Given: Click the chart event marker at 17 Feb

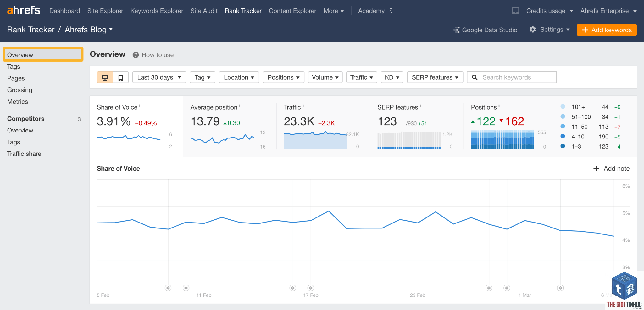Looking at the screenshot, I should (311, 288).
